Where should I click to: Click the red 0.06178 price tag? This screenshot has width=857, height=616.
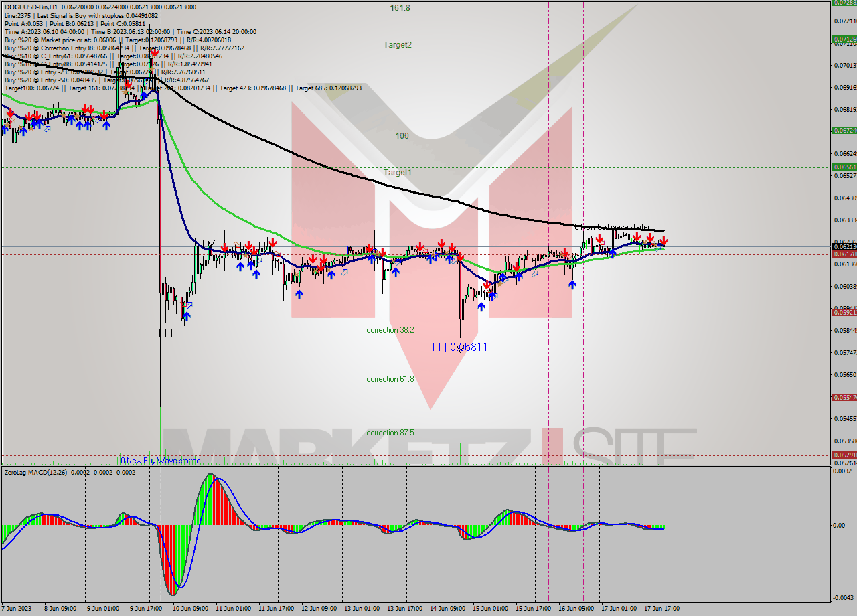tap(844, 254)
